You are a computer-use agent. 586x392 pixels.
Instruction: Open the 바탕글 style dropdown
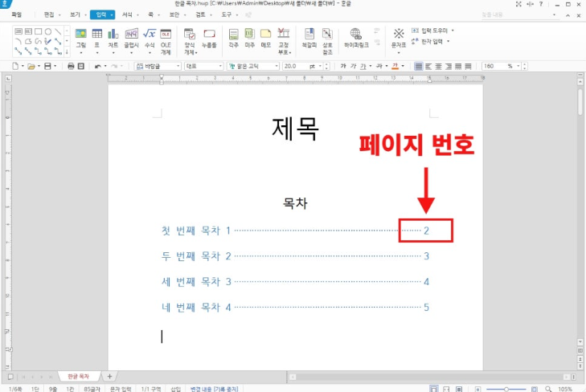(x=176, y=66)
